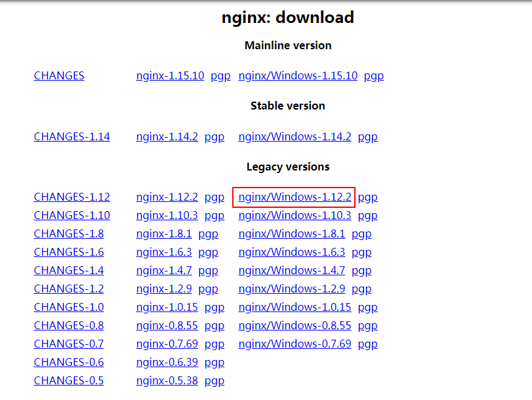
Task: Open pgp signature next to nginx-0.7.69
Action: tap(215, 344)
